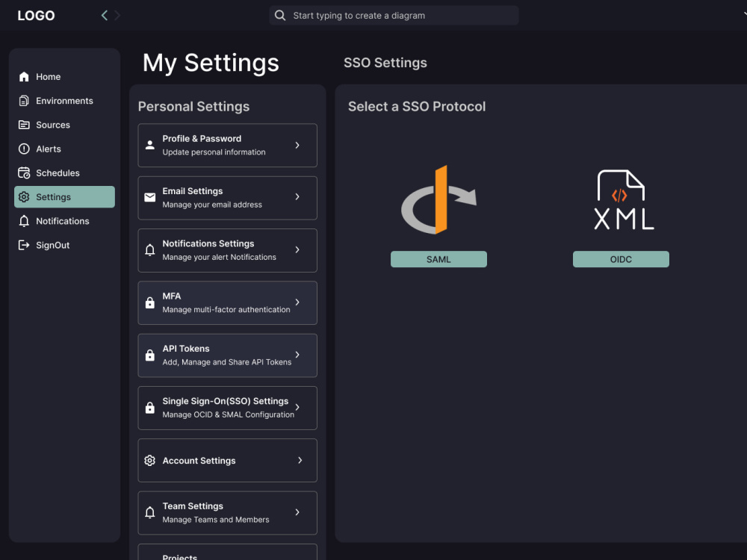The image size is (747, 560).
Task: Expand Email Settings chevron
Action: point(297,196)
